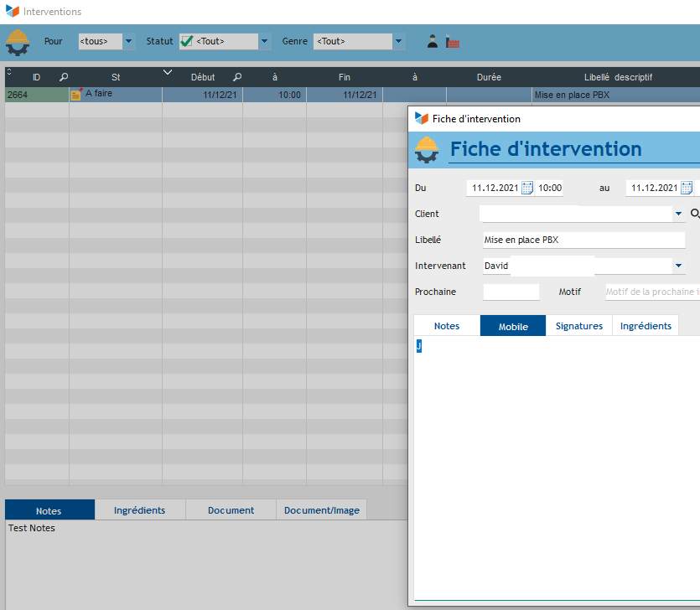Click the note icon in the A faire row
Viewport: 700px width, 610px height.
[x=76, y=95]
